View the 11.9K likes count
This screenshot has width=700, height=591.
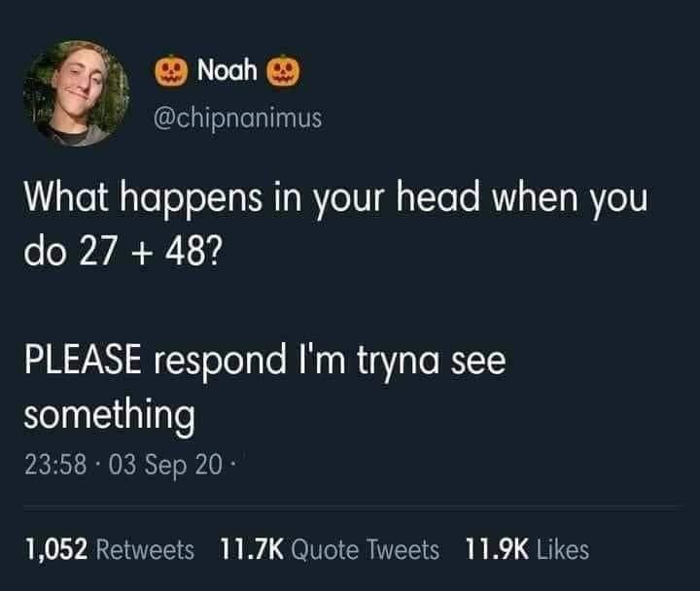tap(497, 549)
